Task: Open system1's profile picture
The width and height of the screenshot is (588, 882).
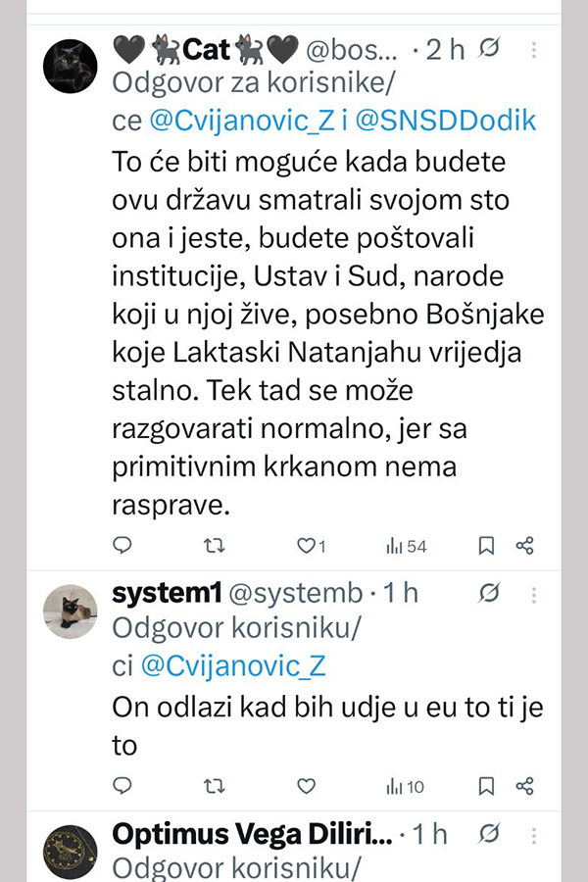Action: click(71, 610)
